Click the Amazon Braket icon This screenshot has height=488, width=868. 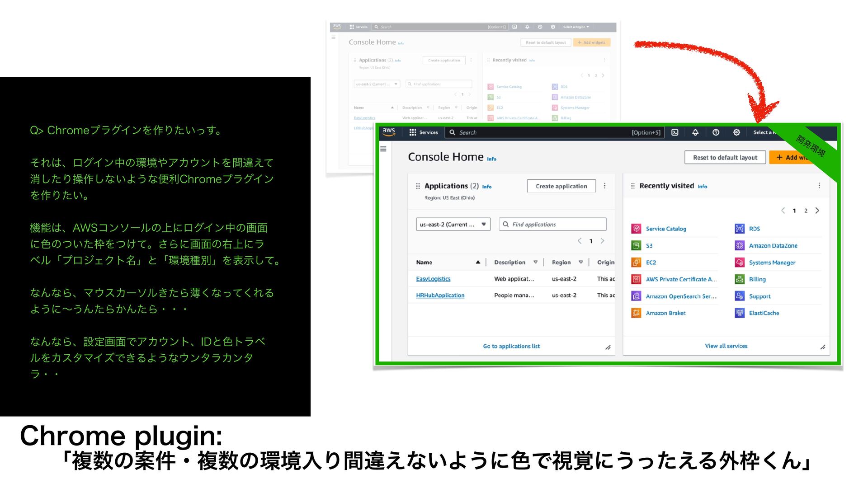[636, 313]
